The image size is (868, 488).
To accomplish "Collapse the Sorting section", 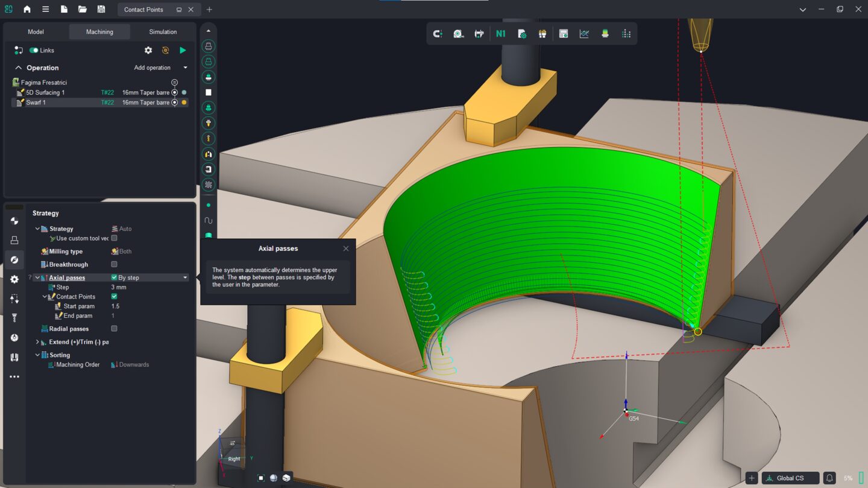I will tap(37, 355).
